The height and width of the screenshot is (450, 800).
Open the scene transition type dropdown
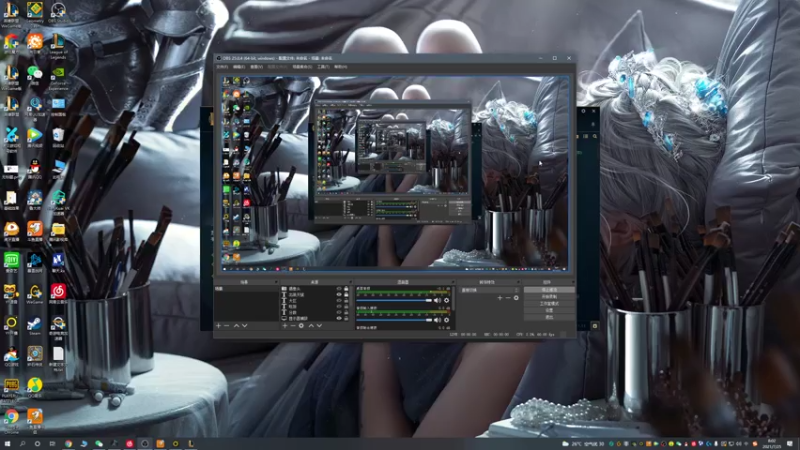click(490, 290)
